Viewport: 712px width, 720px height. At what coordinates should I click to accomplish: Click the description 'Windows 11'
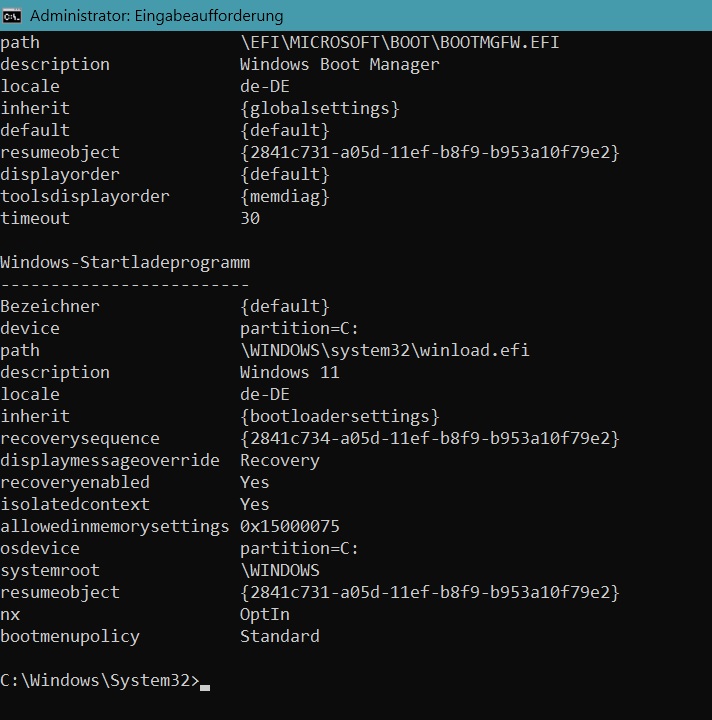pos(290,372)
